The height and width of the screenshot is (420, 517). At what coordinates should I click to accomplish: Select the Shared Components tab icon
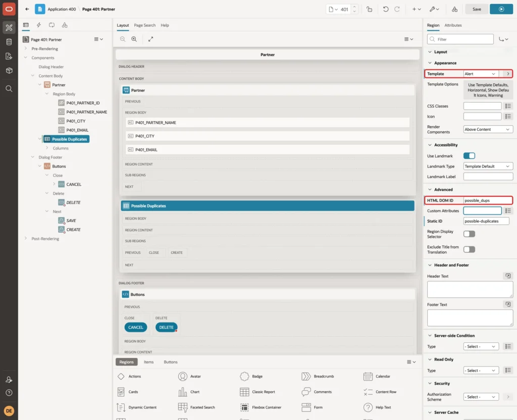(65, 25)
